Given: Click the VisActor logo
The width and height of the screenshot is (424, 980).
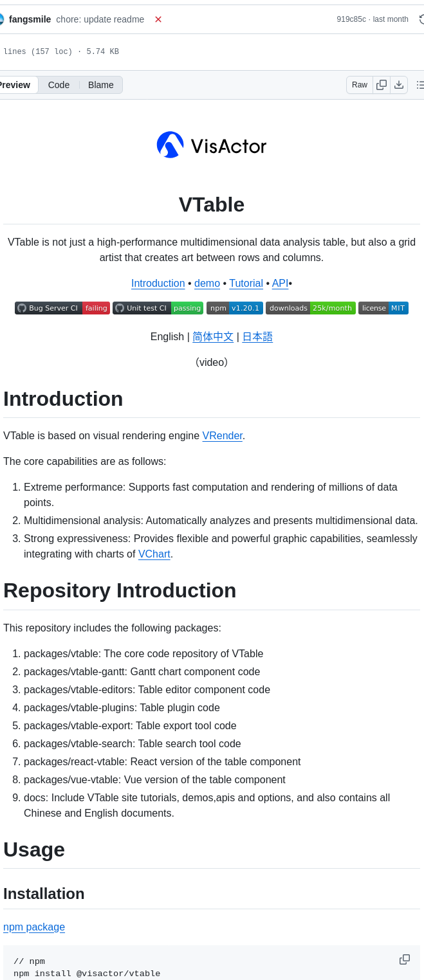Looking at the screenshot, I should point(211,145).
